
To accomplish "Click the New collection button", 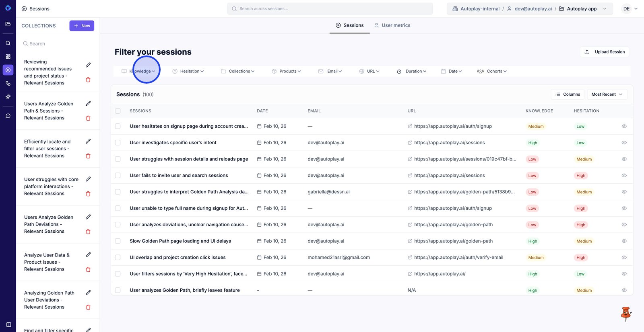I will click(82, 26).
